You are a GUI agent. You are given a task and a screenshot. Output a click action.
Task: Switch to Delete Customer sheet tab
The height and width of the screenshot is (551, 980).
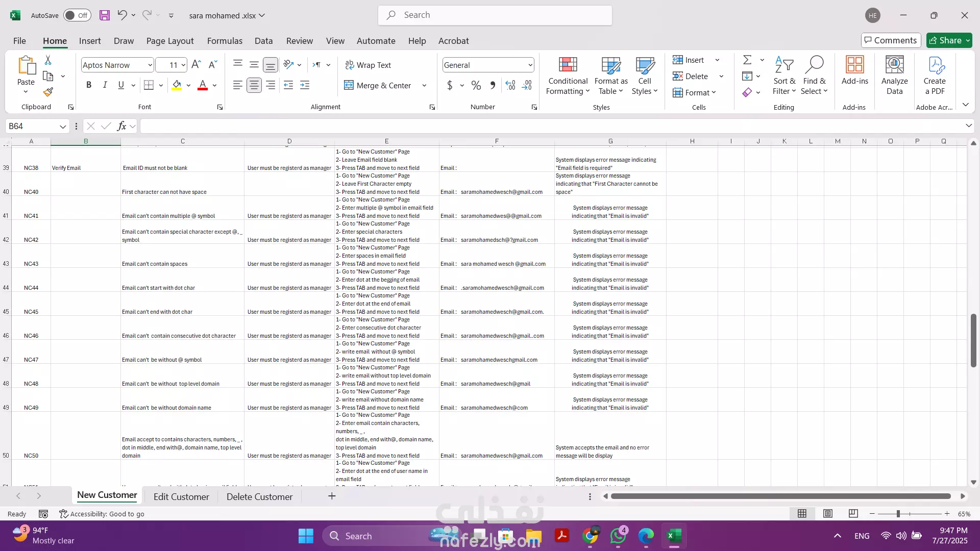coord(259,496)
